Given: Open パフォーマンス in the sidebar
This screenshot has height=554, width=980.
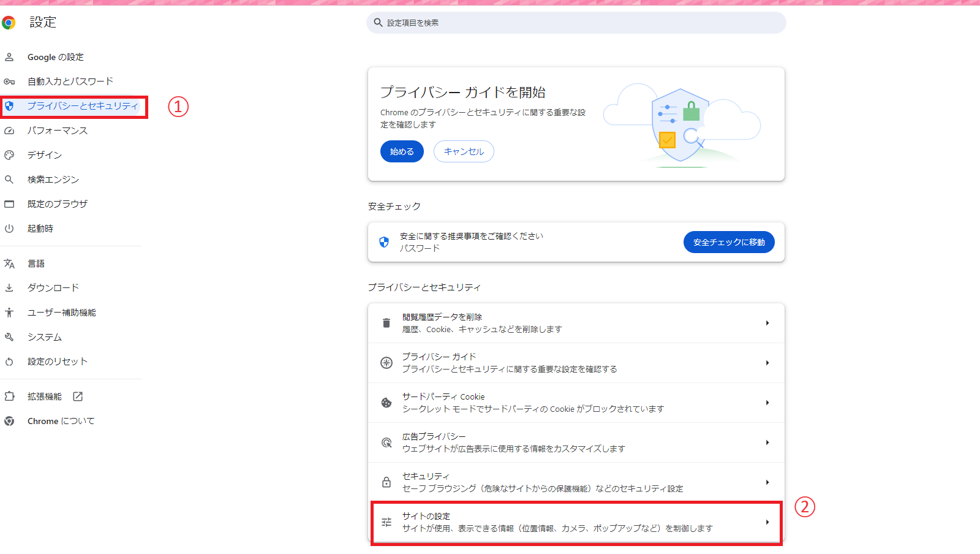Looking at the screenshot, I should point(58,131).
